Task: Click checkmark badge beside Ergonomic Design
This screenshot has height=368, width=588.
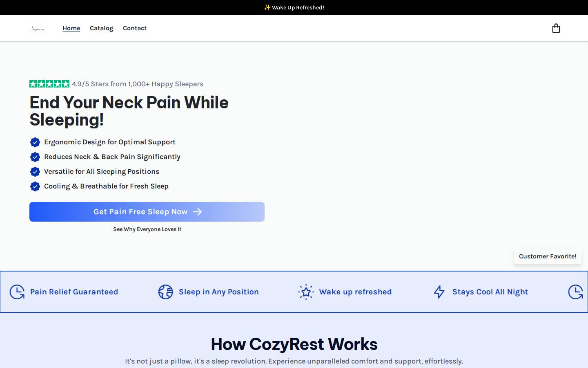Action: click(x=35, y=142)
